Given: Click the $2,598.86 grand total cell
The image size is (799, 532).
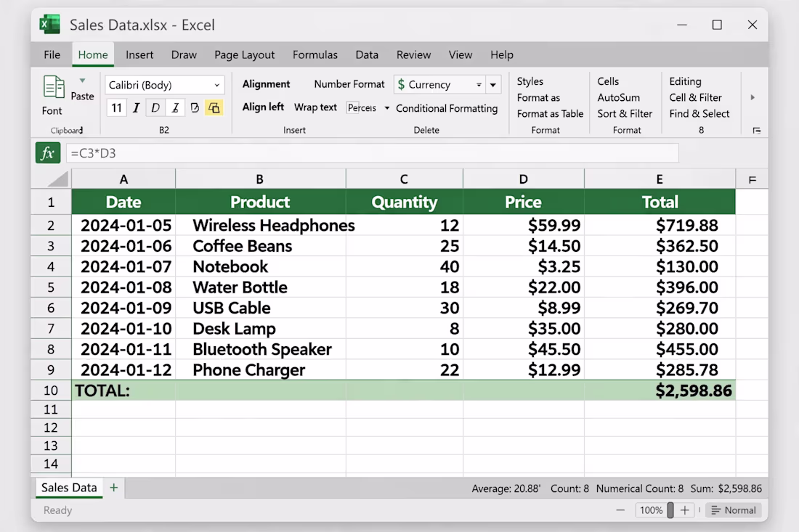Looking at the screenshot, I should pyautogui.click(x=660, y=390).
